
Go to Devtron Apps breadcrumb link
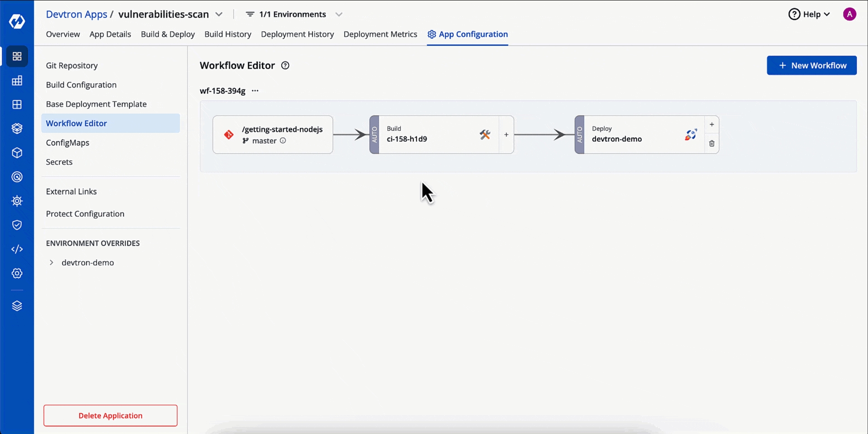click(x=76, y=14)
